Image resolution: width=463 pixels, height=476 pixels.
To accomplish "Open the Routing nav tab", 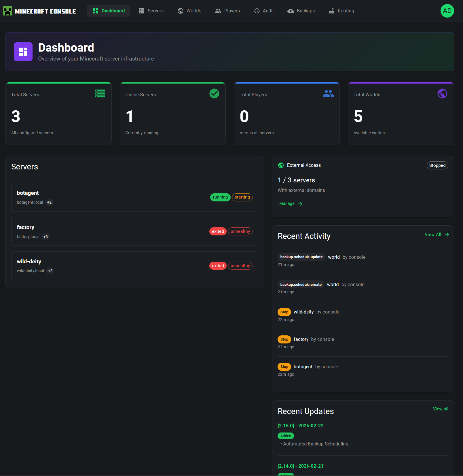I will click(x=341, y=11).
